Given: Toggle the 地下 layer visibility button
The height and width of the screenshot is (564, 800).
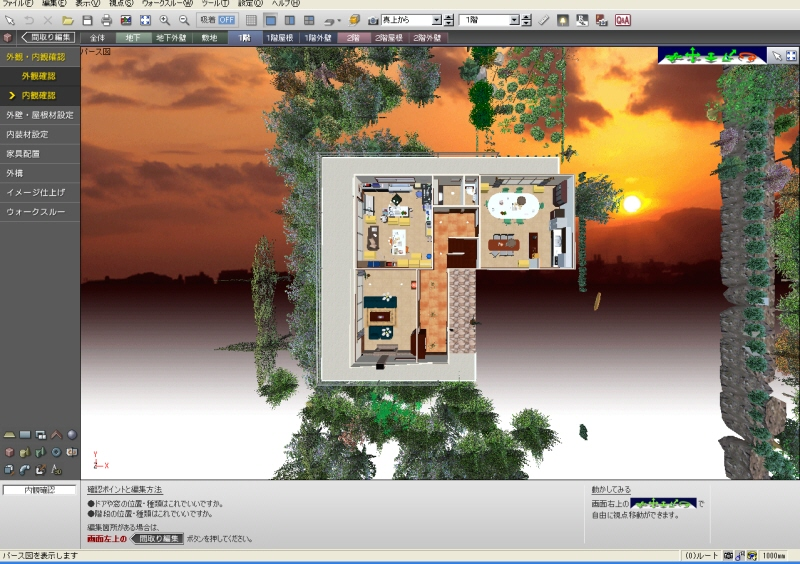Looking at the screenshot, I should (x=130, y=38).
